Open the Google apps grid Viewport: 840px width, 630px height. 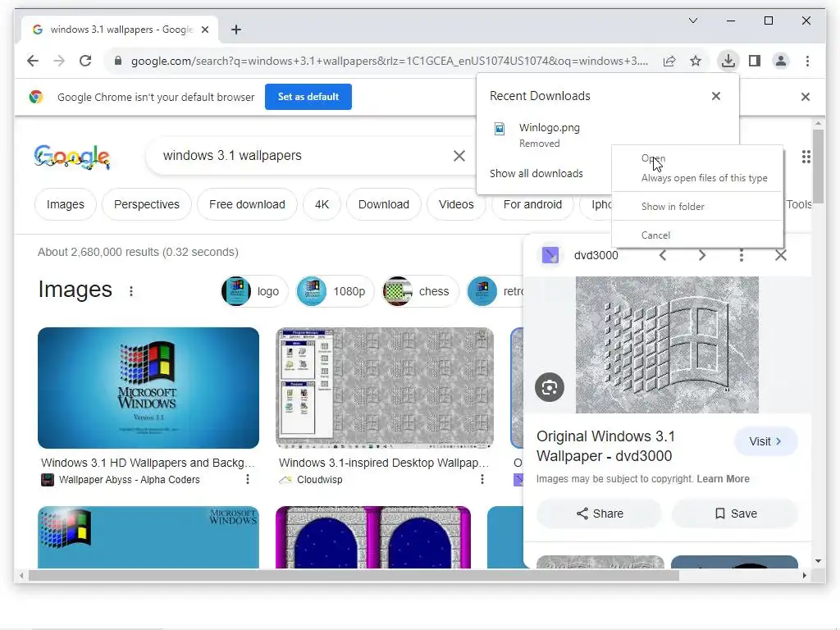pyautogui.click(x=806, y=157)
